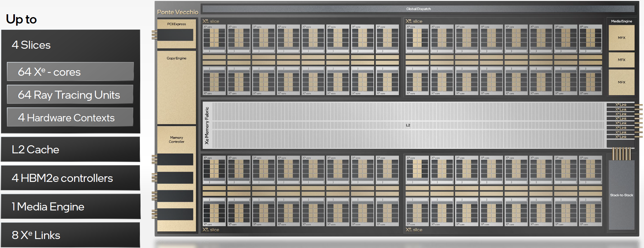
Task: Select the "Xe slice" label beside Media Engine
Action: [414, 21]
